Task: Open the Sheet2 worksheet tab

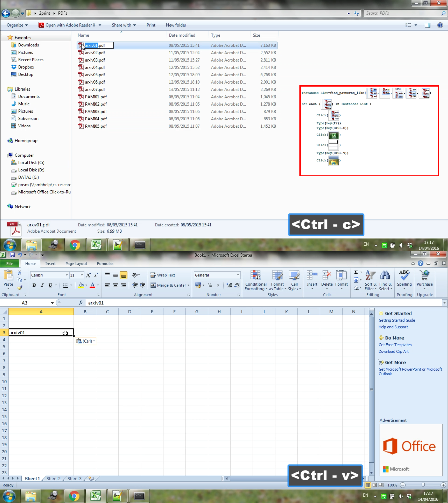Action: point(53,478)
